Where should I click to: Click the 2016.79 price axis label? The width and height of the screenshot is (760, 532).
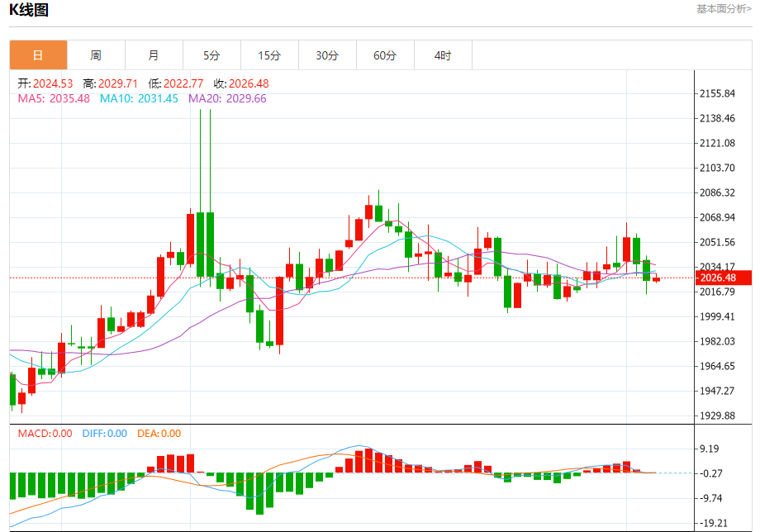[x=717, y=292]
